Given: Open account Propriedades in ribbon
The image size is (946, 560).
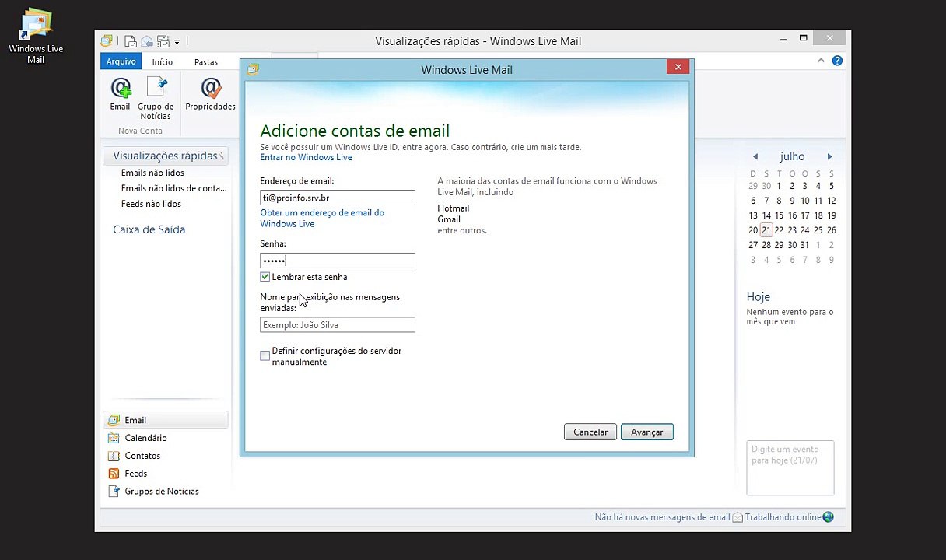Looking at the screenshot, I should 210,94.
